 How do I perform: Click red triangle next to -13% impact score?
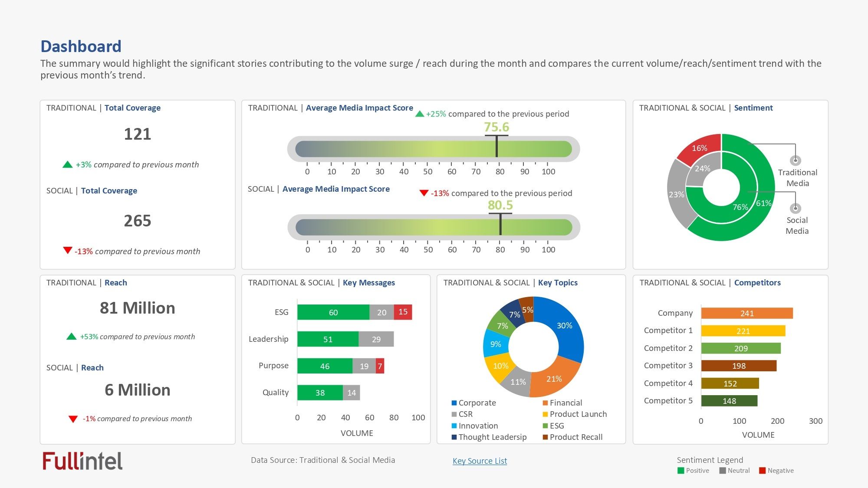click(424, 193)
